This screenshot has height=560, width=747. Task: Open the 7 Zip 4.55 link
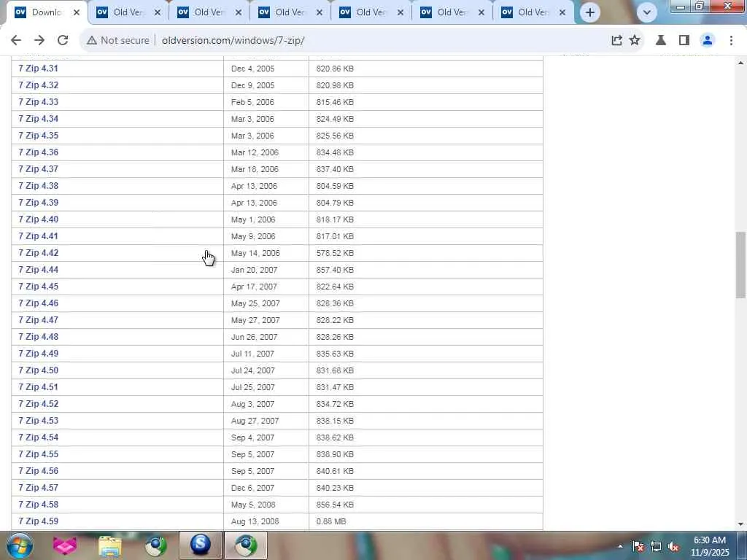[38, 454]
